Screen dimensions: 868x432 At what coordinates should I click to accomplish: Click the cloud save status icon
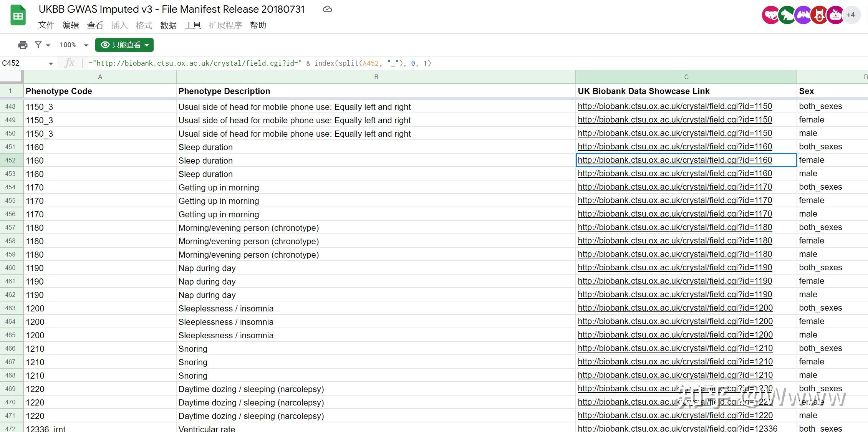[327, 9]
